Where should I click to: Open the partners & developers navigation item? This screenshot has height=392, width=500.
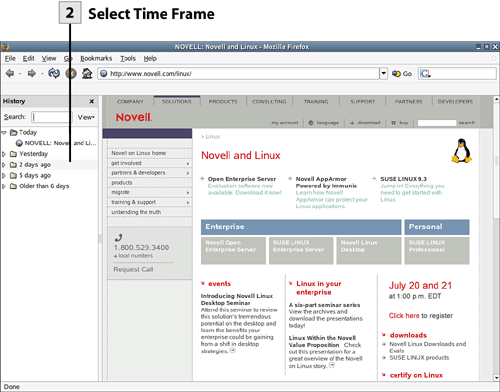click(150, 173)
